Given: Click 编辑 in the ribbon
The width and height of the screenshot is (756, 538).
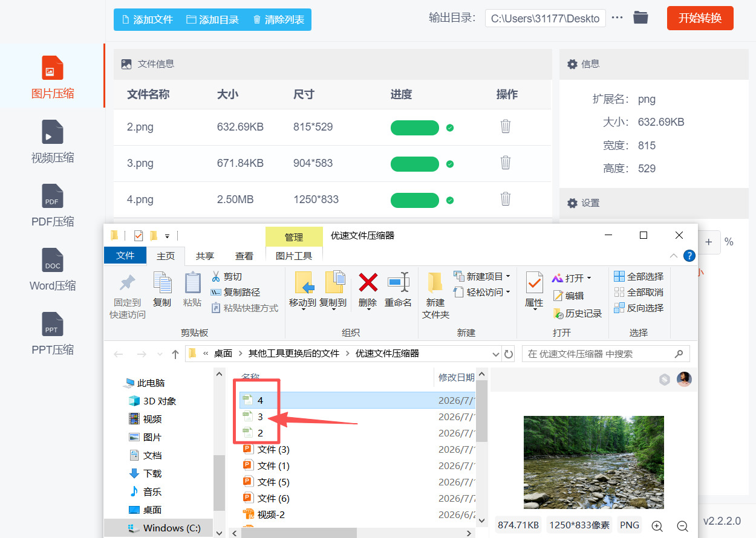Looking at the screenshot, I should coord(568,296).
